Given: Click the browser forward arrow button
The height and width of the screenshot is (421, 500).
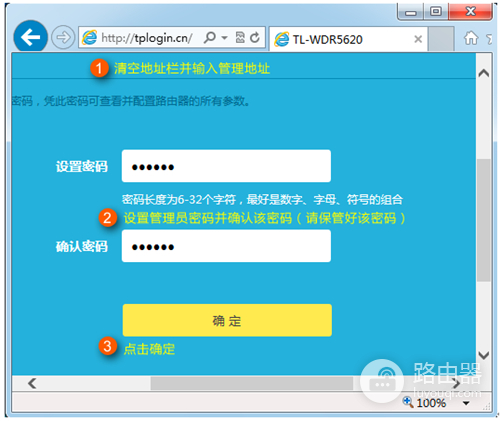Looking at the screenshot, I should pos(63,37).
